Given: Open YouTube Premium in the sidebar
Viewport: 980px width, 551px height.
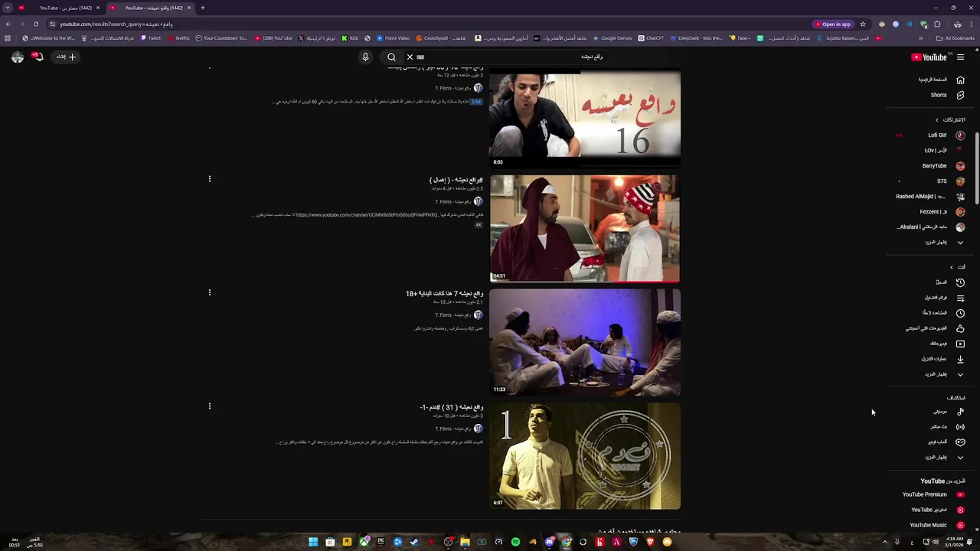Looking at the screenshot, I should point(931,494).
